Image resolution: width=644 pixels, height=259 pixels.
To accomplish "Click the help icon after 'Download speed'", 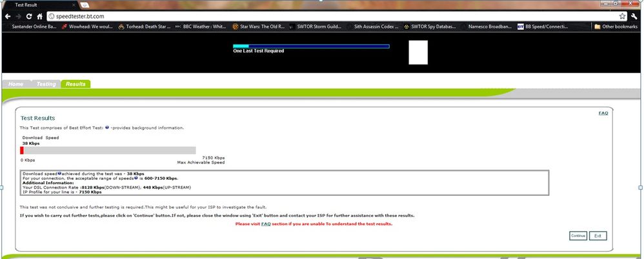I will click(59, 174).
